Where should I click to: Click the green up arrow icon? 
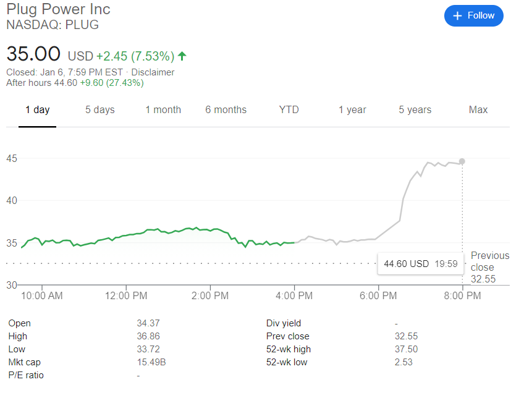click(x=182, y=56)
